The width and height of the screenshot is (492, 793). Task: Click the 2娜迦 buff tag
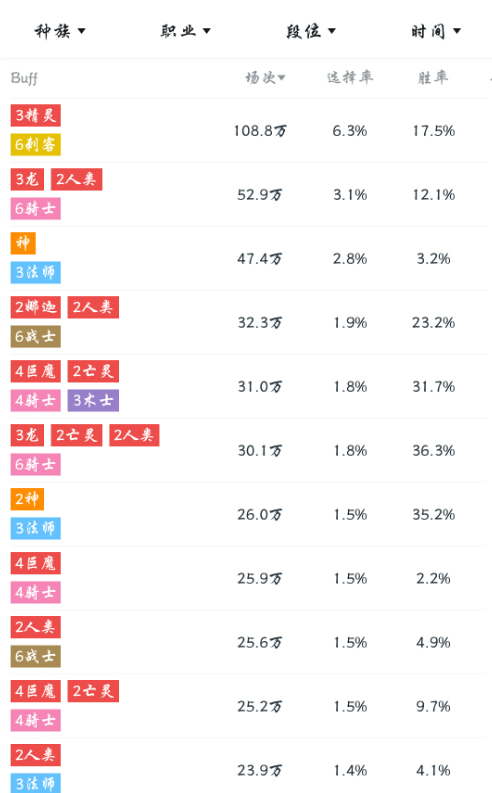tap(35, 307)
